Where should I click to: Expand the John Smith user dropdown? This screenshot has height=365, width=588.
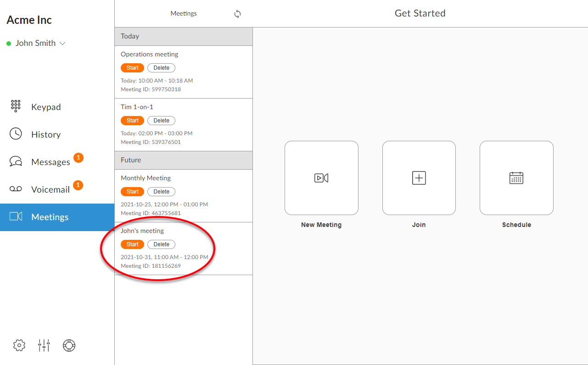tap(63, 43)
